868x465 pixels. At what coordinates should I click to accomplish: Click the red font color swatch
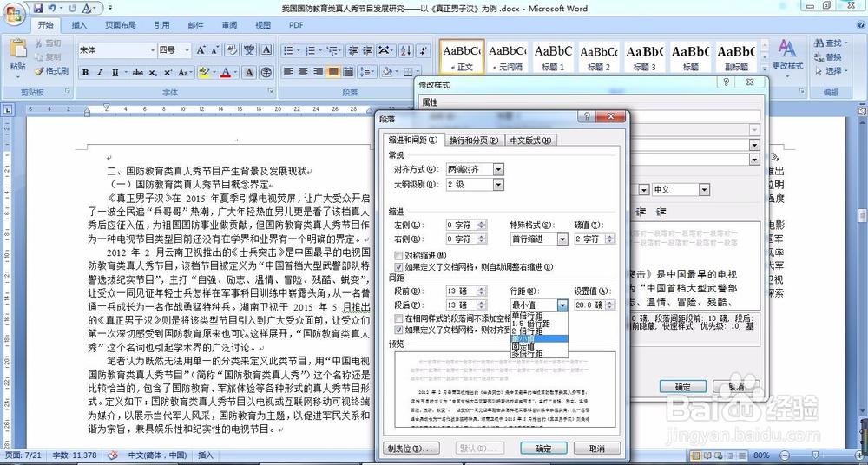pyautogui.click(x=225, y=73)
